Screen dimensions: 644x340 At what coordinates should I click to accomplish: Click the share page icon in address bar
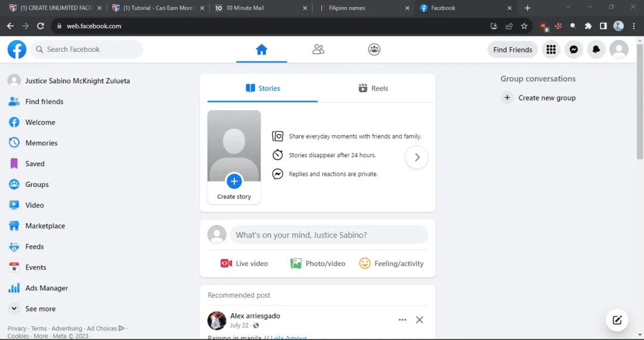pos(509,26)
